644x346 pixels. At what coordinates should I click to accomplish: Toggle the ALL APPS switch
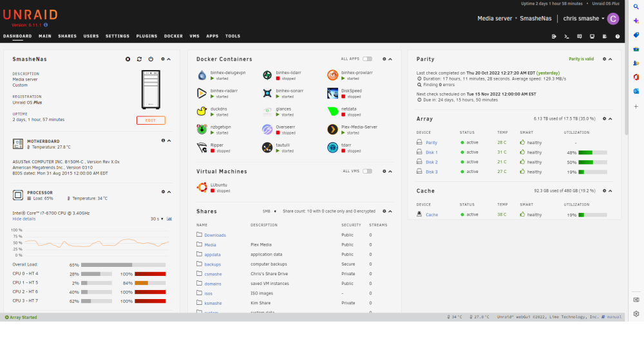367,59
